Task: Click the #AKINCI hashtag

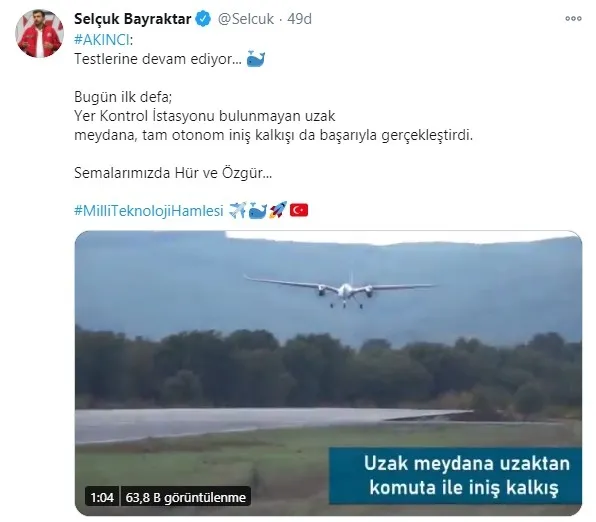Action: coord(102,40)
